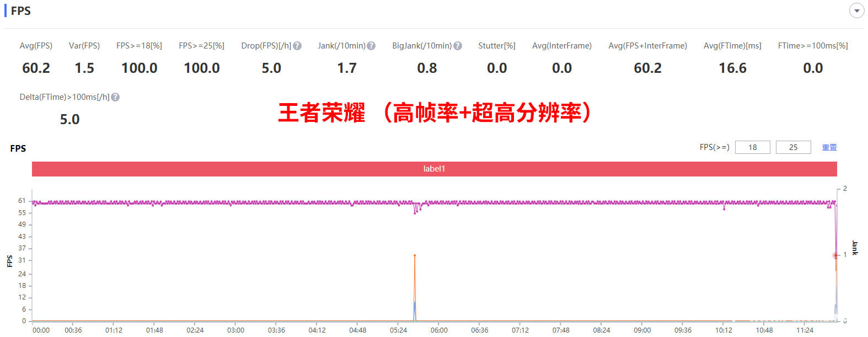The image size is (868, 337).
Task: Open help icon next to Jank(/10min)
Action: click(371, 46)
